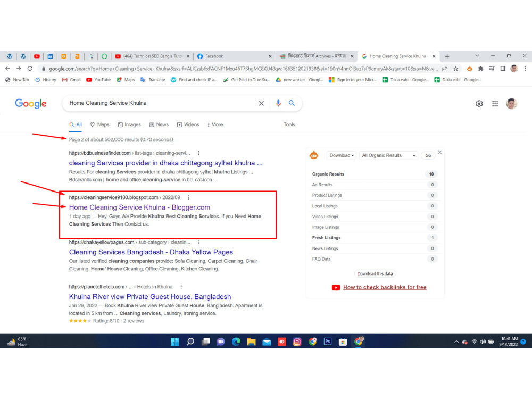Open Chrome three-dot menu
532x399 pixels.
pos(525,69)
